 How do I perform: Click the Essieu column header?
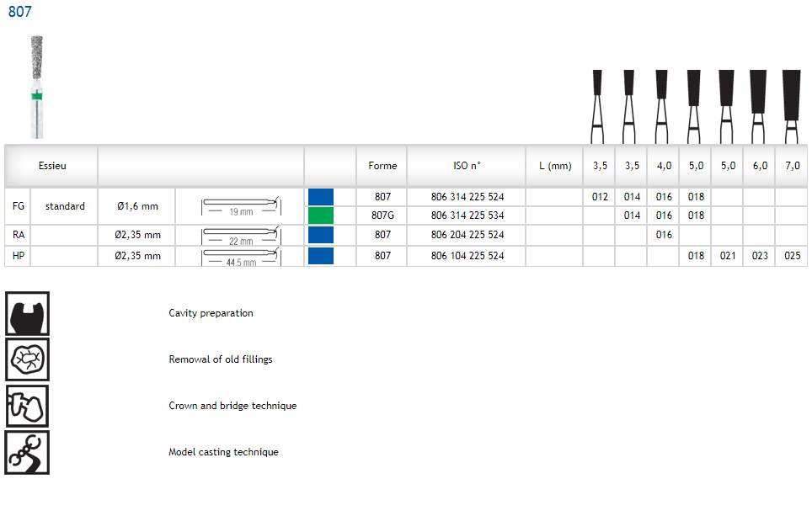coord(52,166)
